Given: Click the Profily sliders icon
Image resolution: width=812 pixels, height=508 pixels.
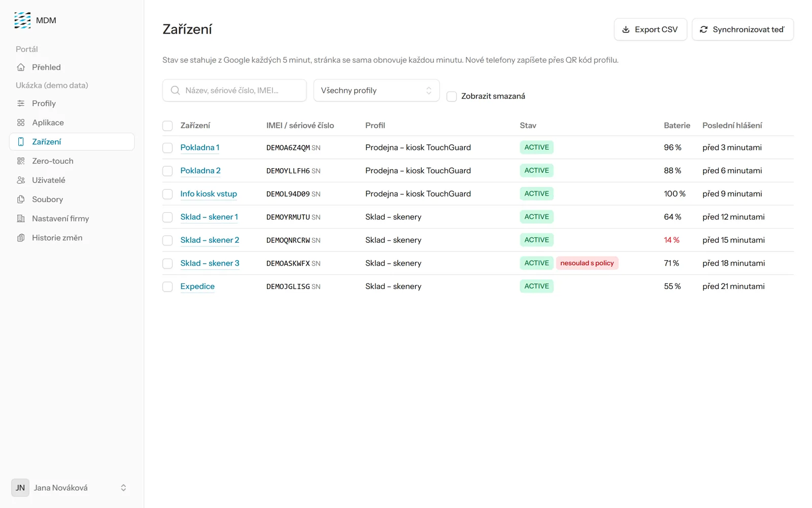Looking at the screenshot, I should click(x=21, y=103).
